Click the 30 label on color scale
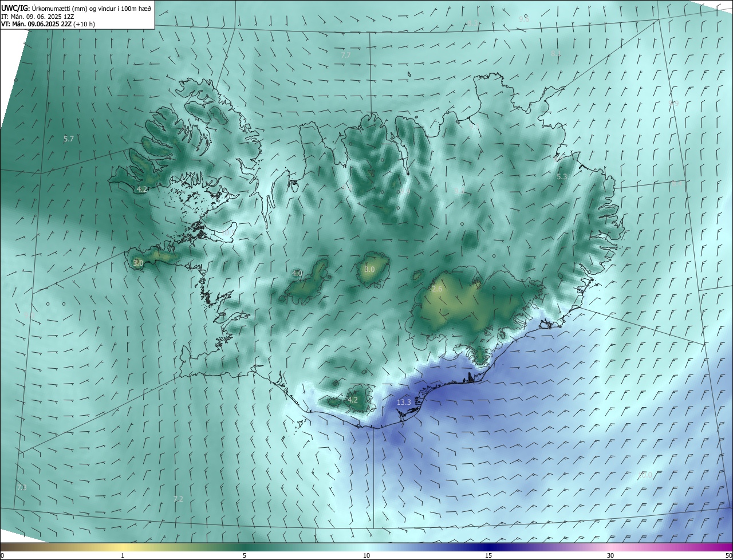The width and height of the screenshot is (733, 560). tap(610, 555)
